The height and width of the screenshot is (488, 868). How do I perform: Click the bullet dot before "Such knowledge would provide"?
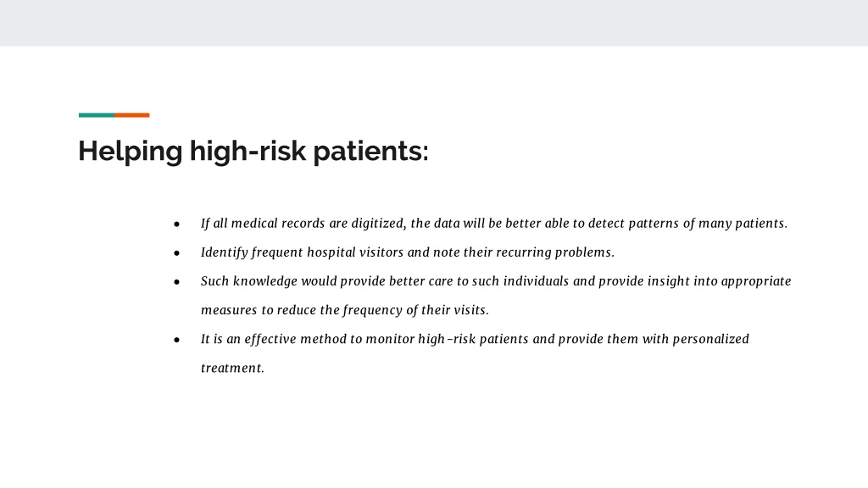[x=176, y=281]
